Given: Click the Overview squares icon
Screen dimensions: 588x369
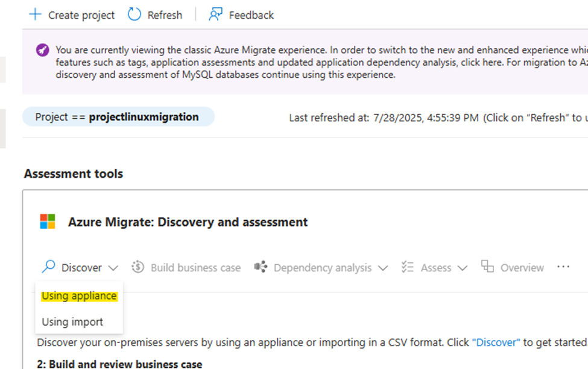Looking at the screenshot, I should (487, 266).
